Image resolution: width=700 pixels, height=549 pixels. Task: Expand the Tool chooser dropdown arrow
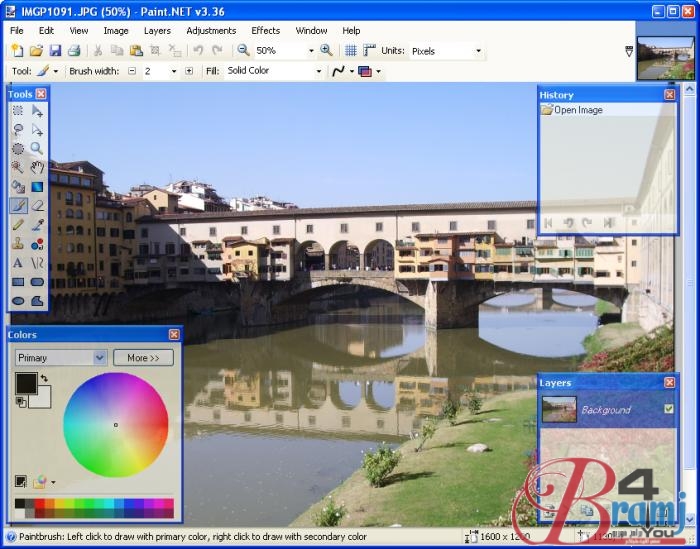(x=56, y=71)
